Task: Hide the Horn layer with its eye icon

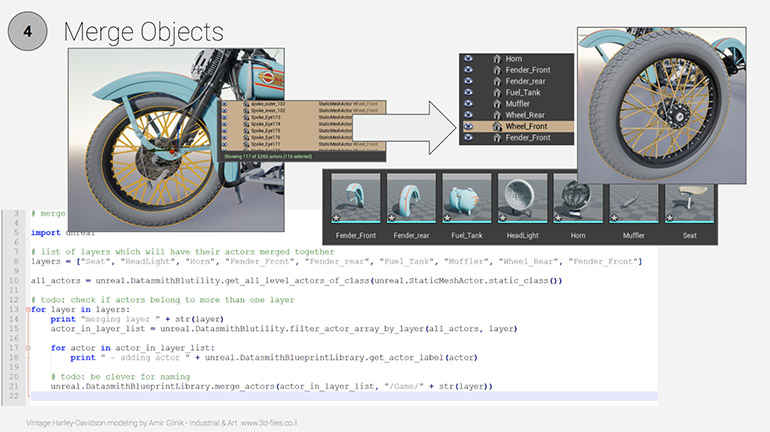Action: click(x=467, y=59)
